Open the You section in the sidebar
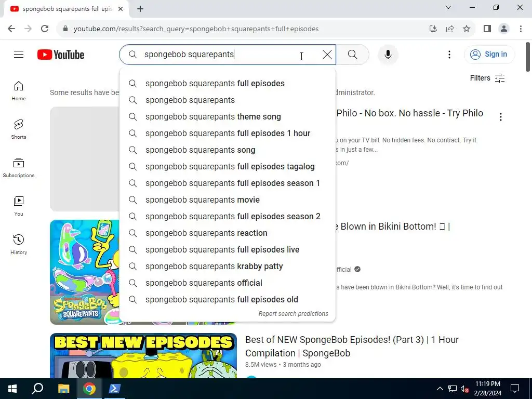Image resolution: width=532 pixels, height=399 pixels. [19, 206]
